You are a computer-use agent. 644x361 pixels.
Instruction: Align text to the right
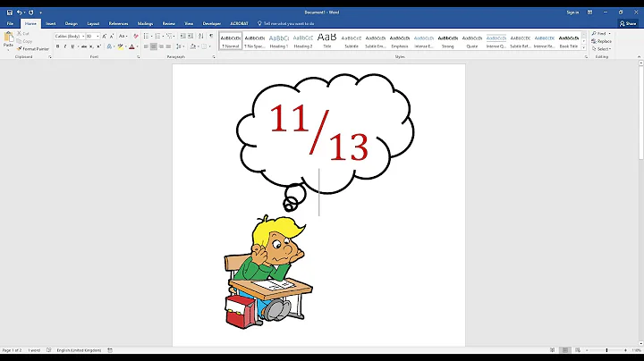tap(161, 46)
